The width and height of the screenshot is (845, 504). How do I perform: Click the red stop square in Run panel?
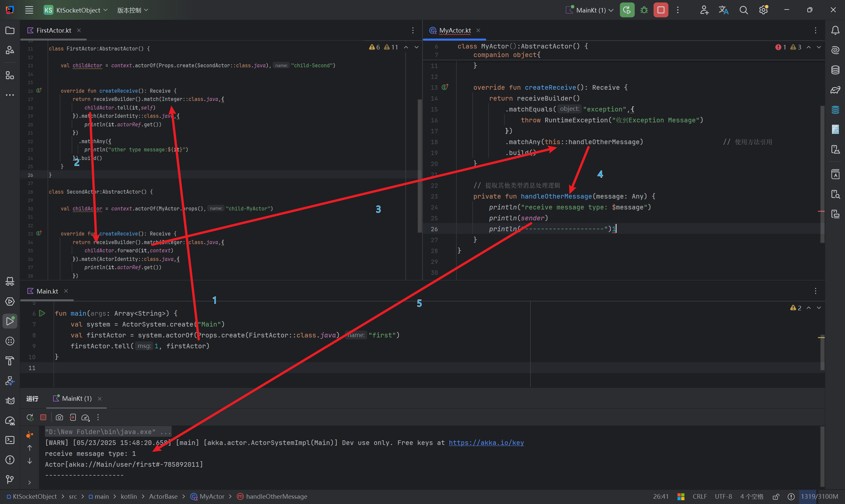pos(43,417)
